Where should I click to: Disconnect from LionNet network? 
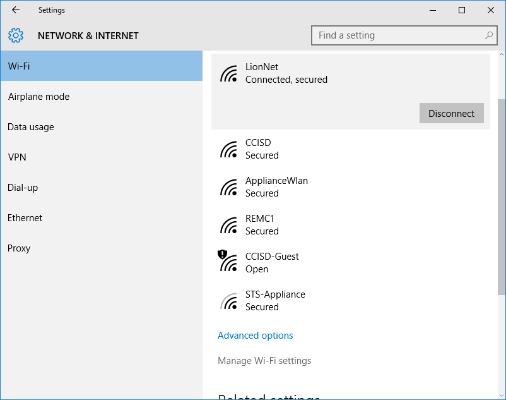452,113
